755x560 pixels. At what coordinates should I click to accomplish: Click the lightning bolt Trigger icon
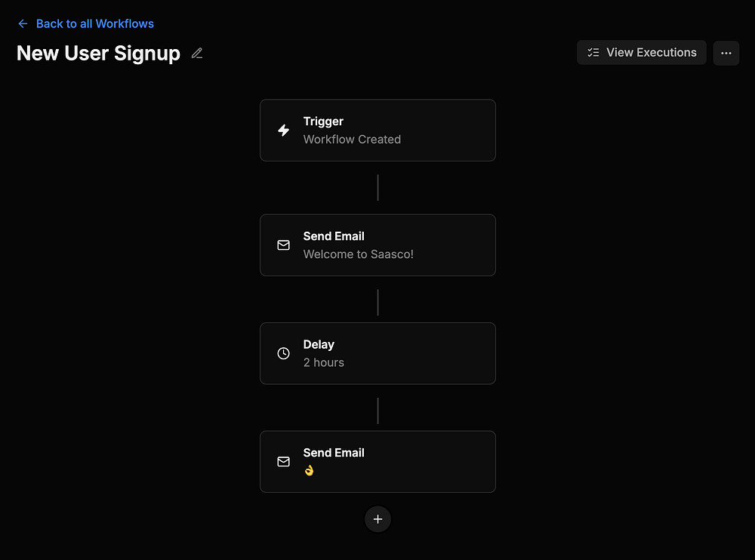coord(284,130)
